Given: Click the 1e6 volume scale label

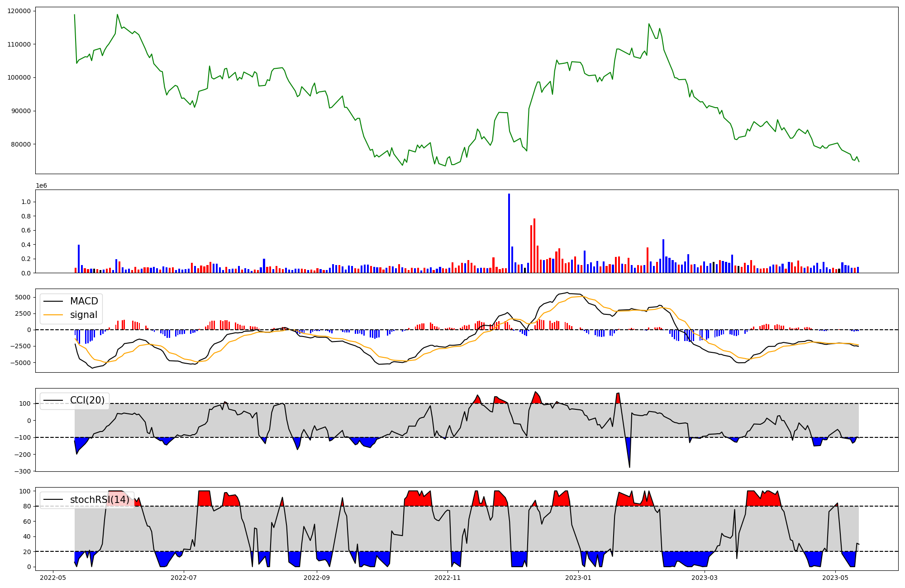Looking at the screenshot, I should click(x=41, y=186).
